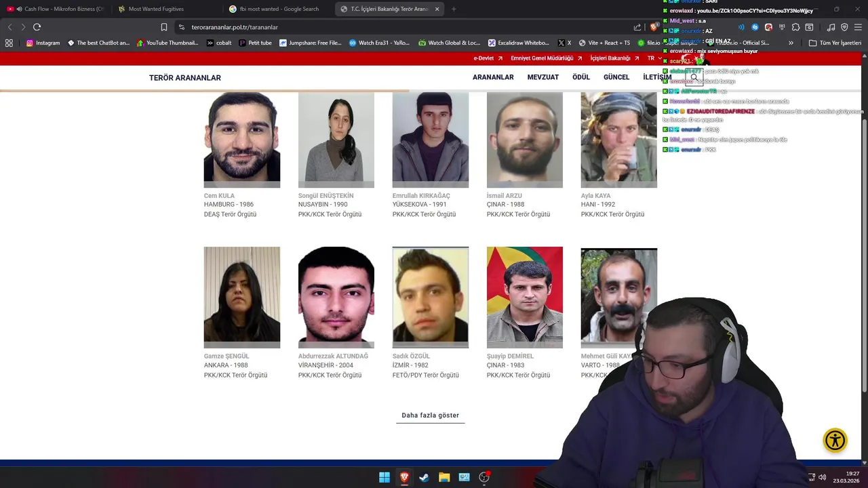The width and height of the screenshot is (868, 488).
Task: Click the browser Forward arrow
Action: click(x=23, y=27)
